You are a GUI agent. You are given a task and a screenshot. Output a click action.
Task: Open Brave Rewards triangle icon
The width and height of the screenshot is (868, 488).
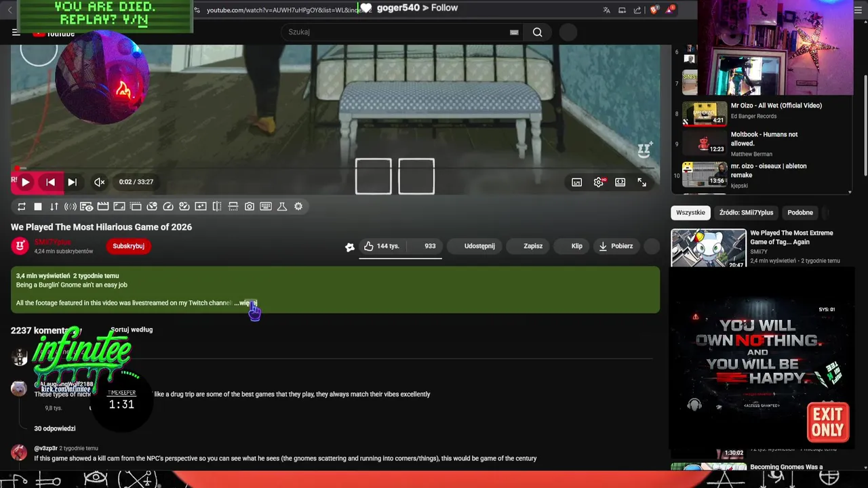pyautogui.click(x=670, y=9)
